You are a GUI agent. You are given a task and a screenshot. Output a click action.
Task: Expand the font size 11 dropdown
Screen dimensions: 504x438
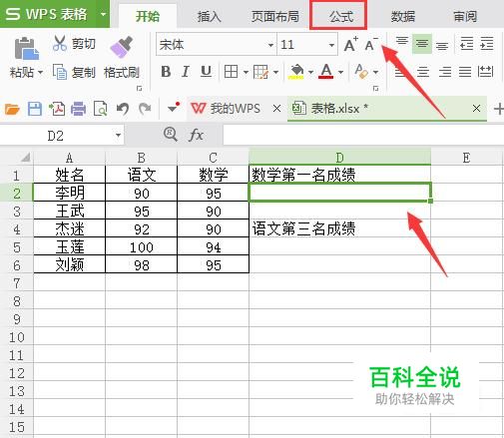point(331,45)
